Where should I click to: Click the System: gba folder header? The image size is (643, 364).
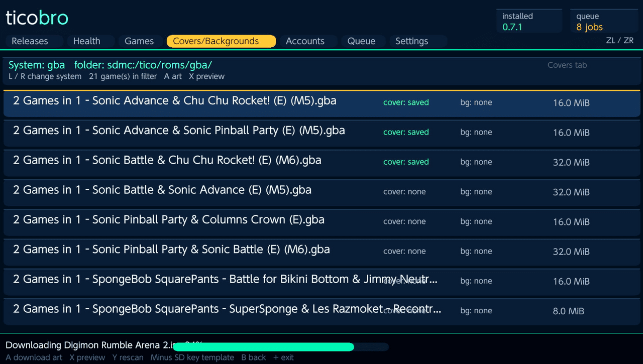(321, 71)
